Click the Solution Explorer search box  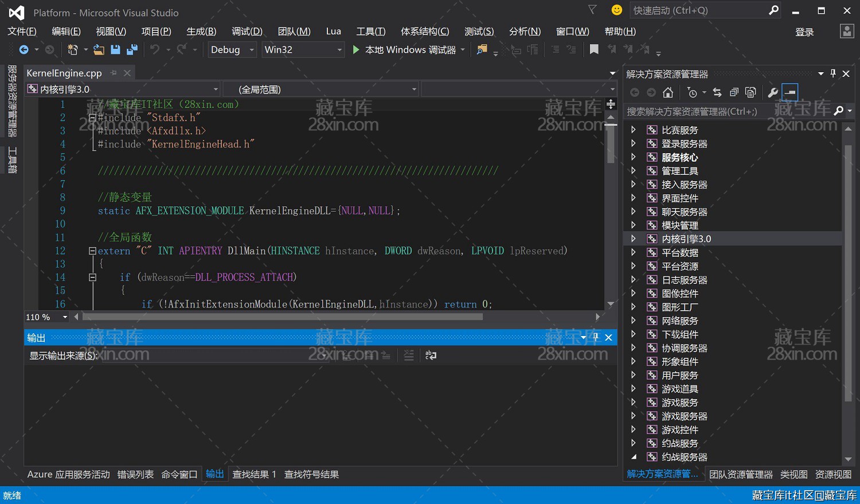(x=728, y=111)
